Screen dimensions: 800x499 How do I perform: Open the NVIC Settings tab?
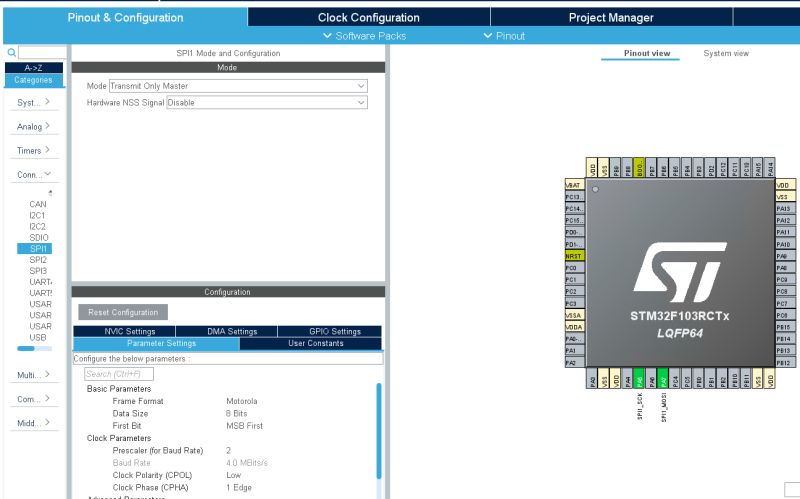[x=125, y=331]
